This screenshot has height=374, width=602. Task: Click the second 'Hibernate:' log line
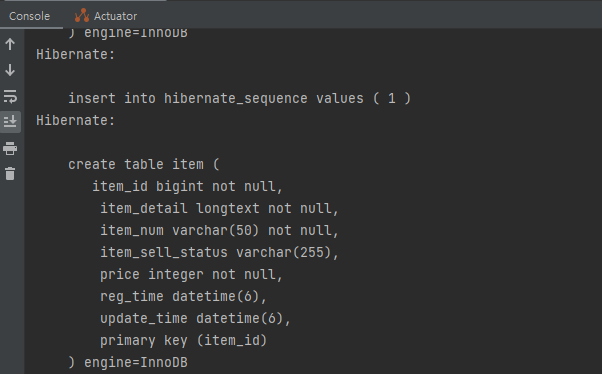[76, 120]
